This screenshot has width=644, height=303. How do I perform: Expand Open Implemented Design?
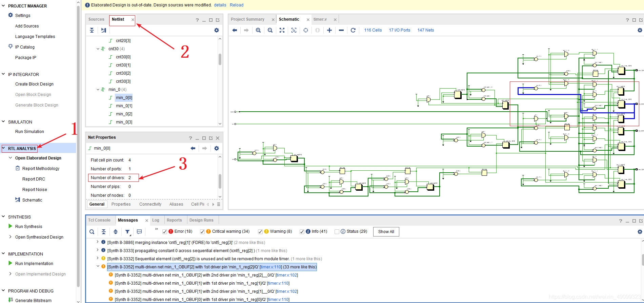[x=11, y=274]
